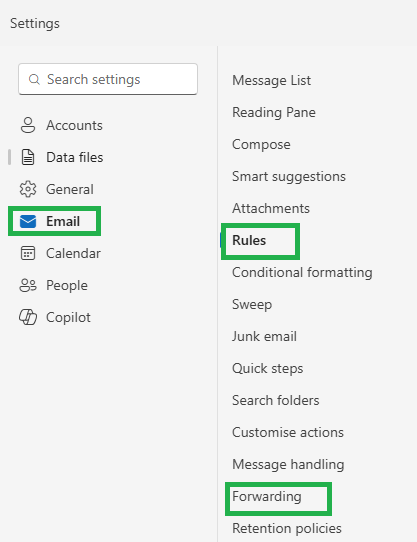Click the General gear icon

tap(28, 189)
